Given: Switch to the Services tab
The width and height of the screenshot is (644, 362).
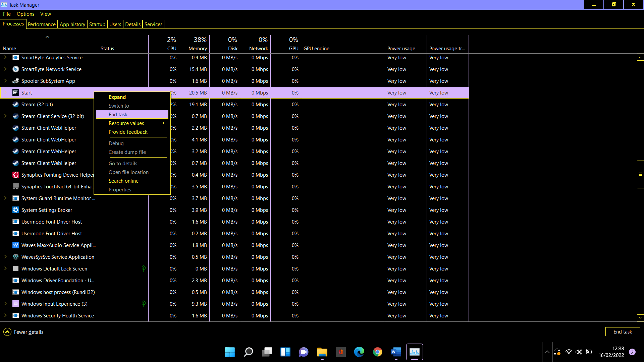Looking at the screenshot, I should tap(154, 24).
